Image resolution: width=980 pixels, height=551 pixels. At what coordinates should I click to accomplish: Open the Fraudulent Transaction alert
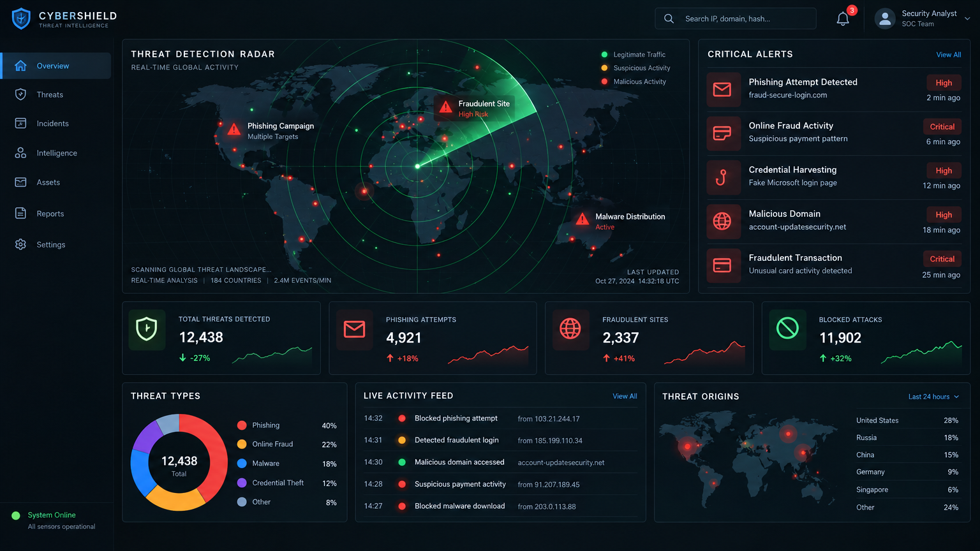(x=834, y=265)
